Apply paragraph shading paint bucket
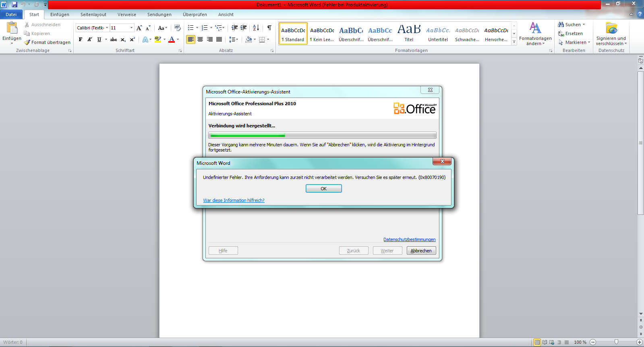The width and height of the screenshot is (644, 347). tap(248, 39)
